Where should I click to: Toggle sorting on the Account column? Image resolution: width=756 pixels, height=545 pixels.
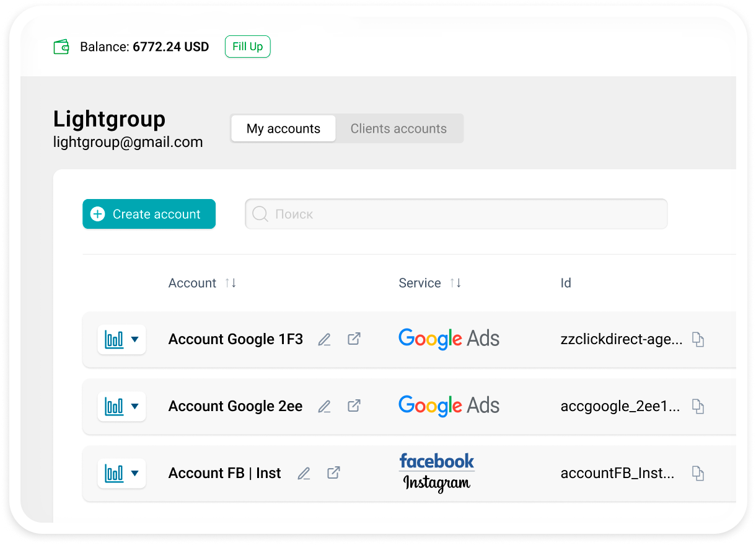tap(229, 283)
